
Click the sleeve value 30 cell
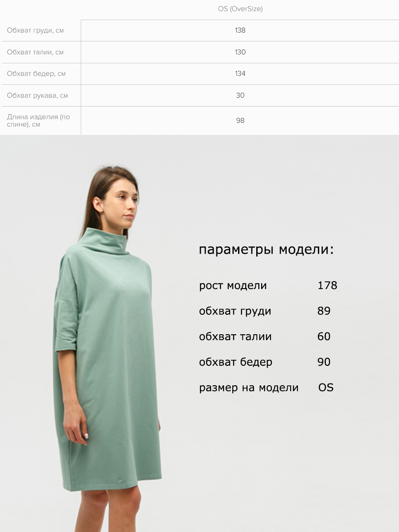coord(240,95)
